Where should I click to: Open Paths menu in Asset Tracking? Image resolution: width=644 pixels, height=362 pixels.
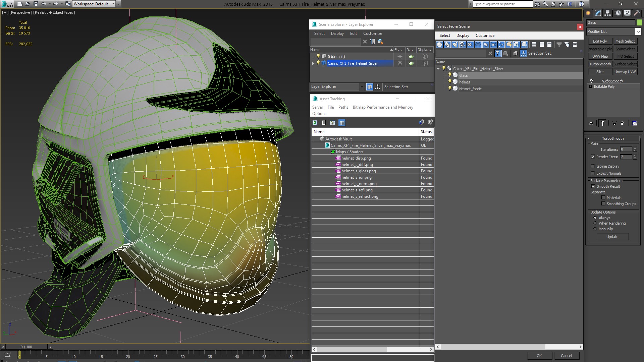(x=343, y=107)
